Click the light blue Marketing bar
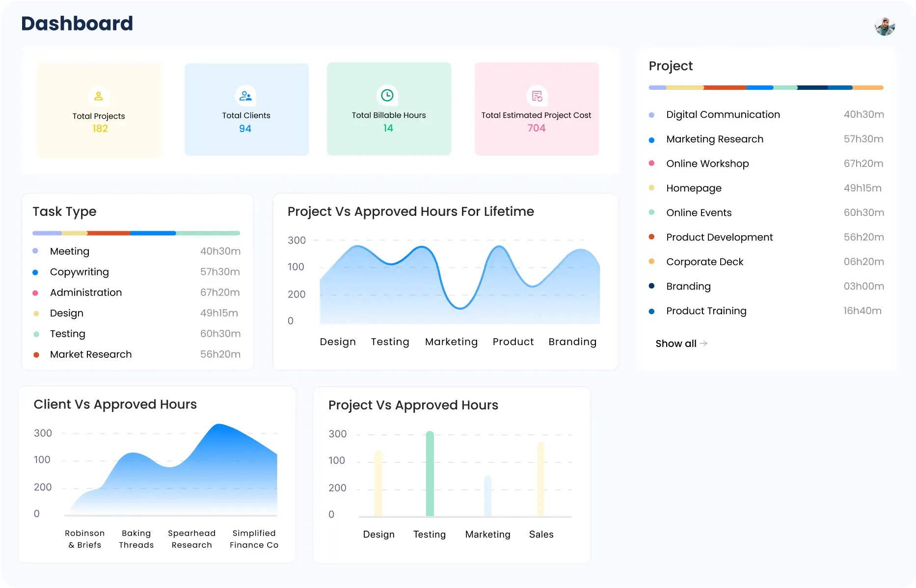The height and width of the screenshot is (588, 916). pos(487,496)
